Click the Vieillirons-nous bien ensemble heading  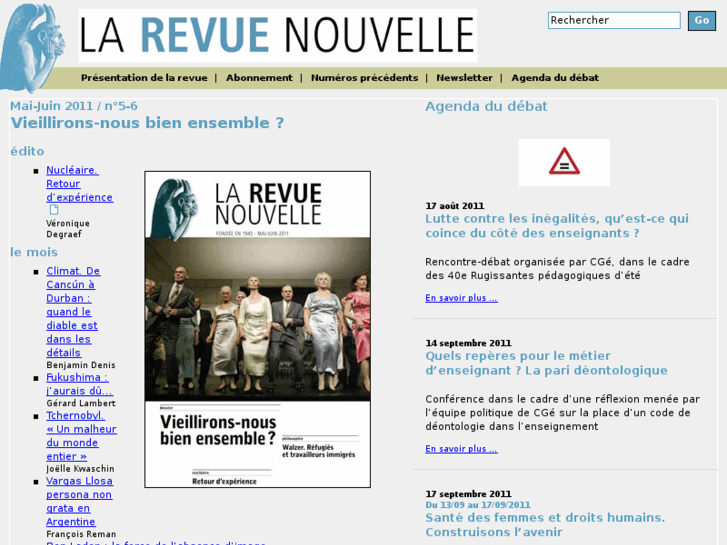(147, 123)
